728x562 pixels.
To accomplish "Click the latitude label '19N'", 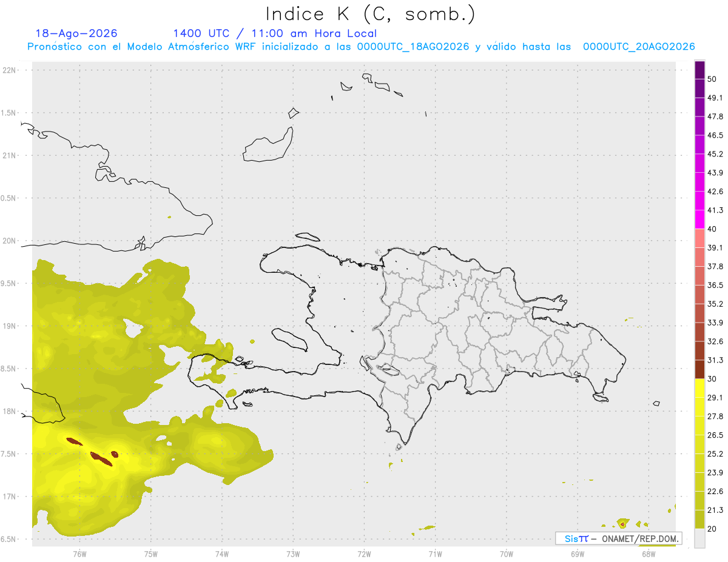I will click(10, 326).
